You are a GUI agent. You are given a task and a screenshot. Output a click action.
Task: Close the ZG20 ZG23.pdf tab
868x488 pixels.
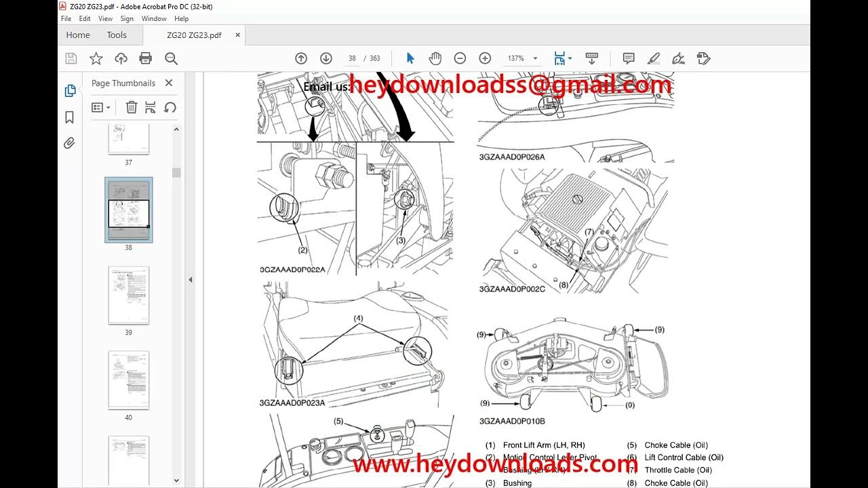pos(237,35)
